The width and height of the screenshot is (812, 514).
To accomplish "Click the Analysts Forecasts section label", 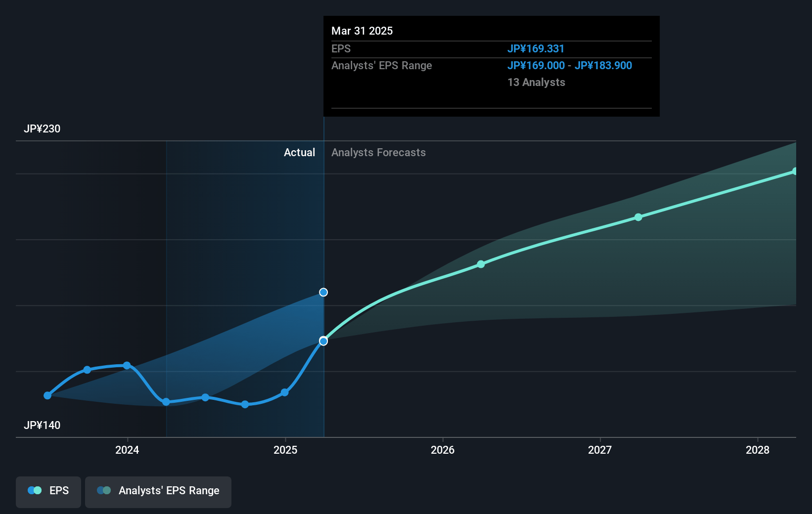I will click(x=378, y=153).
